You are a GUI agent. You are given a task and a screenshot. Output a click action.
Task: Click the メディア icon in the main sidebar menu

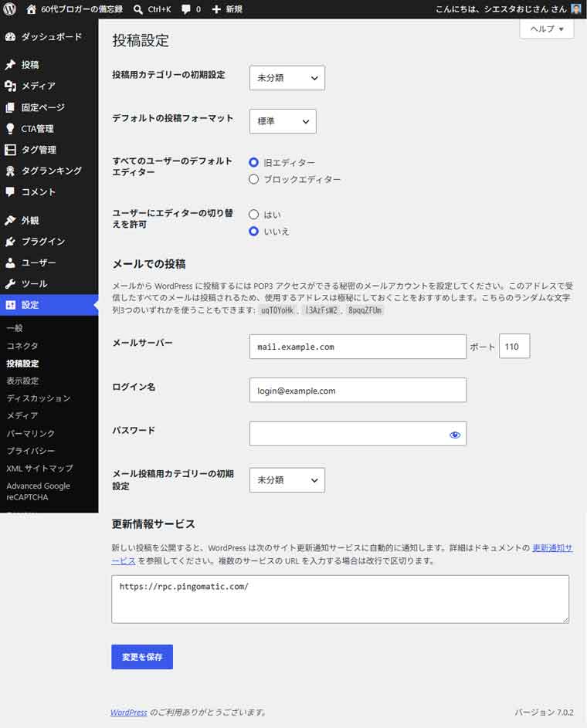coord(10,86)
